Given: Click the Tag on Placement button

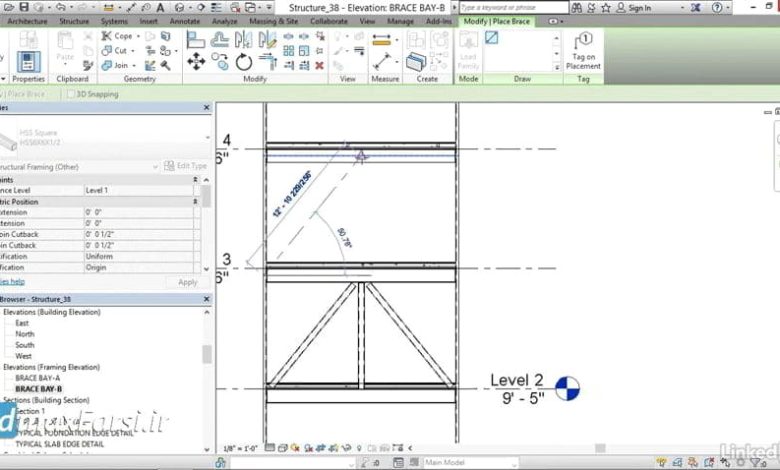Looking at the screenshot, I should pyautogui.click(x=583, y=51).
